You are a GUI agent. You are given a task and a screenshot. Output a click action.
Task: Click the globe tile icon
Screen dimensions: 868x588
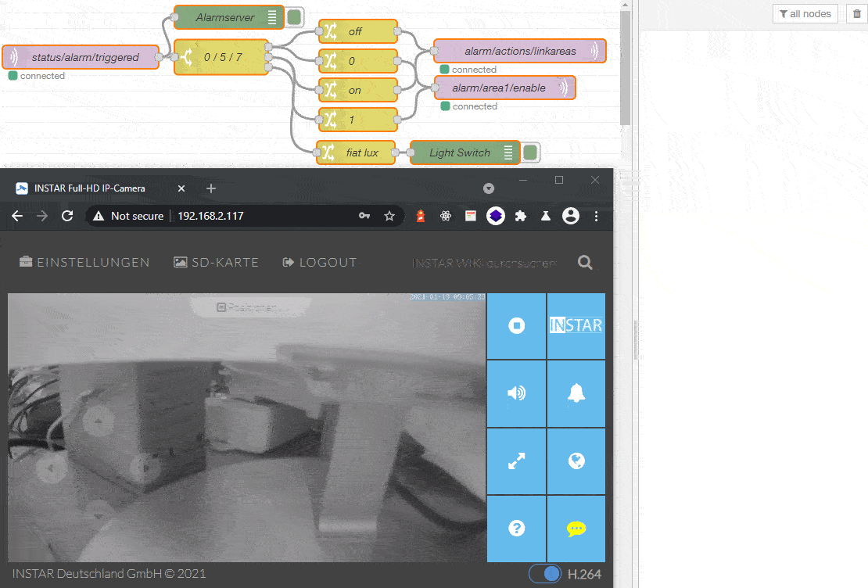576,461
